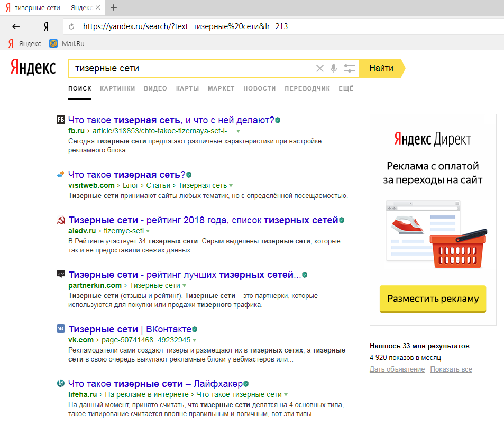The width and height of the screenshot is (504, 424).
Task: Clear the search query with X icon
Action: (319, 68)
